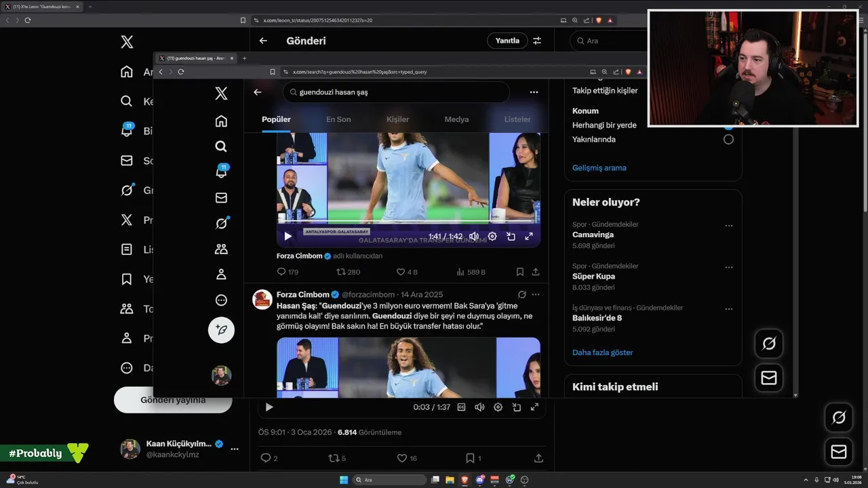The width and height of the screenshot is (868, 488).
Task: Share the post with 589 B views
Action: pos(536,272)
